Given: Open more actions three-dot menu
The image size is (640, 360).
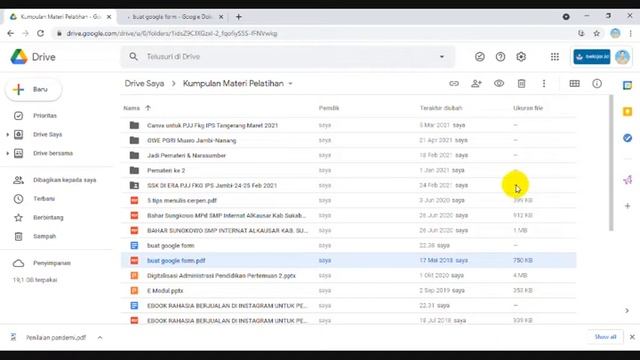Looking at the screenshot, I should click(544, 83).
